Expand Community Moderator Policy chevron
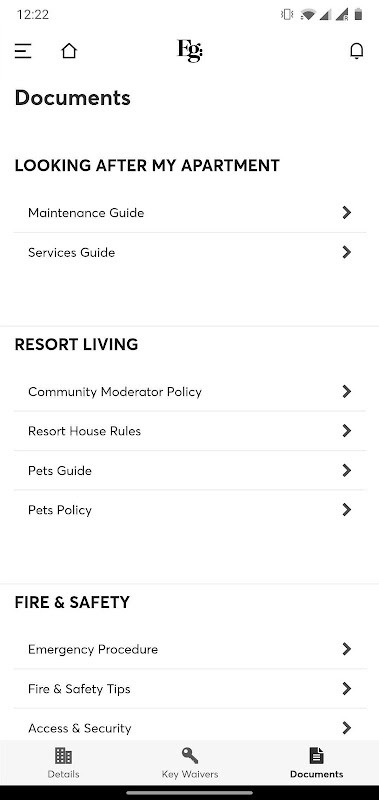 point(347,391)
